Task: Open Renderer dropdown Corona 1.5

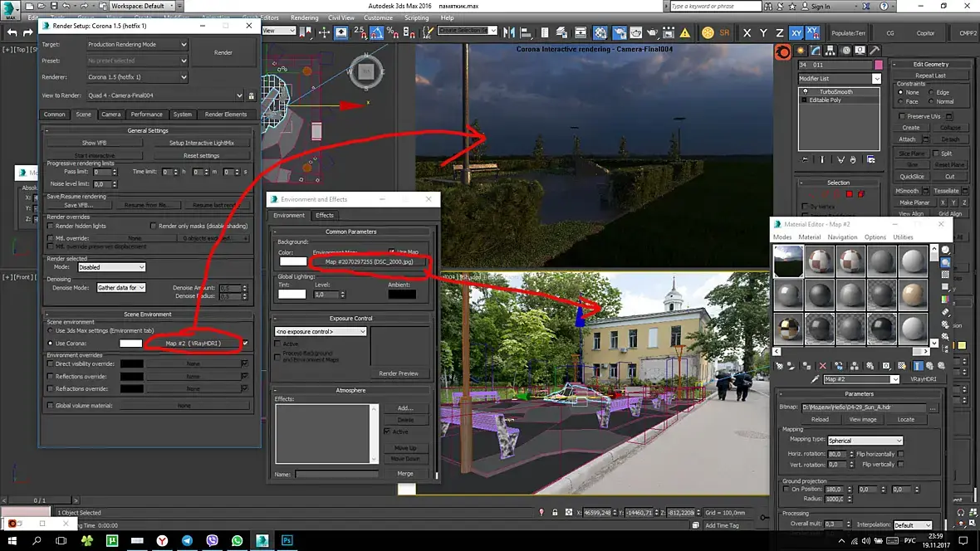Action: (137, 77)
